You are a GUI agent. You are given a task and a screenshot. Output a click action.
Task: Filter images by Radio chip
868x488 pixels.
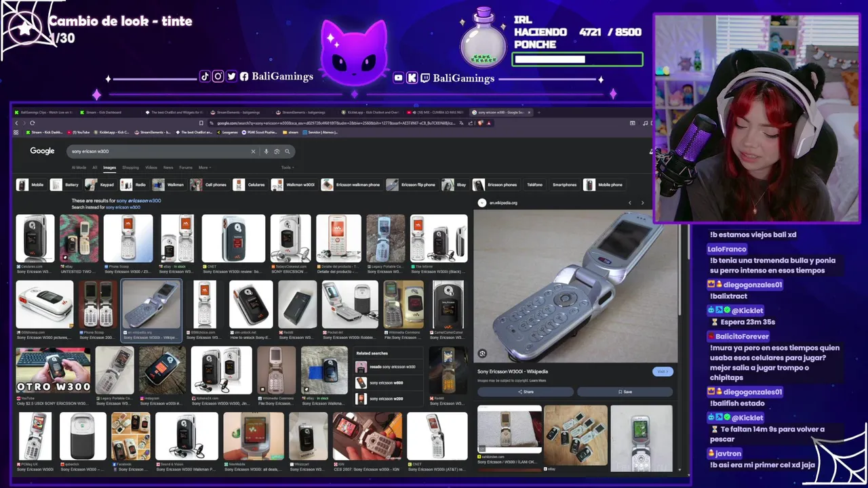click(134, 184)
